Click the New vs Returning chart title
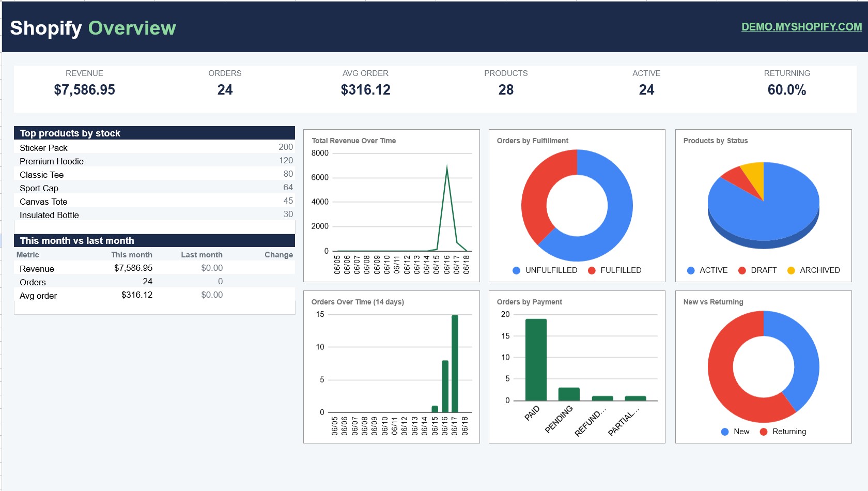 tap(713, 302)
